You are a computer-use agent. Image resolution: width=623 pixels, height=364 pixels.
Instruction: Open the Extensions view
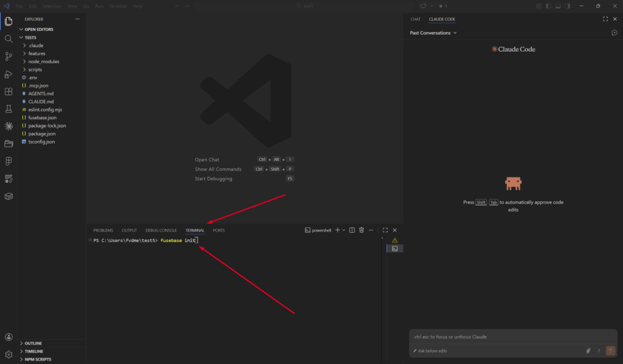tap(9, 92)
